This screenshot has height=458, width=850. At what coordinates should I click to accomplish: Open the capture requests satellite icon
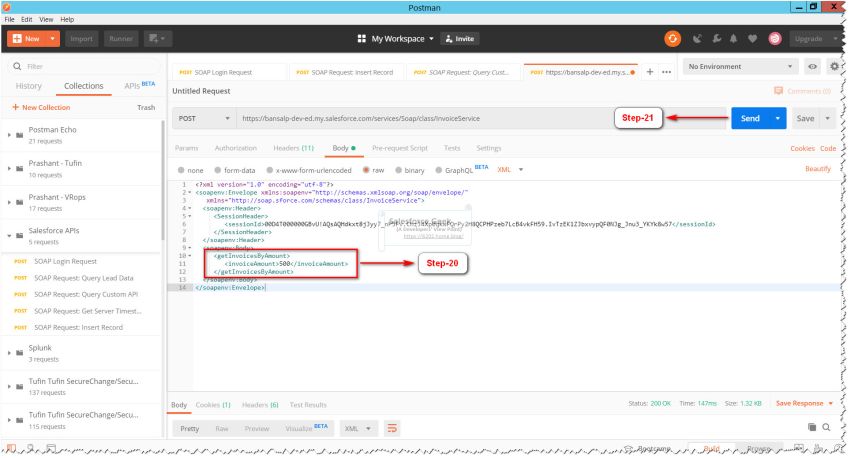point(697,38)
